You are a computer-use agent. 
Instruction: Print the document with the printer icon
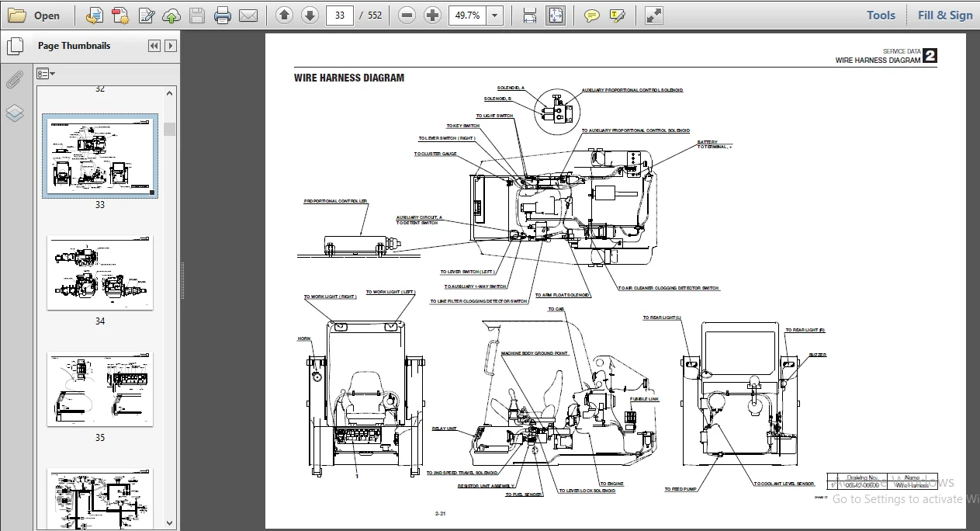tap(223, 15)
